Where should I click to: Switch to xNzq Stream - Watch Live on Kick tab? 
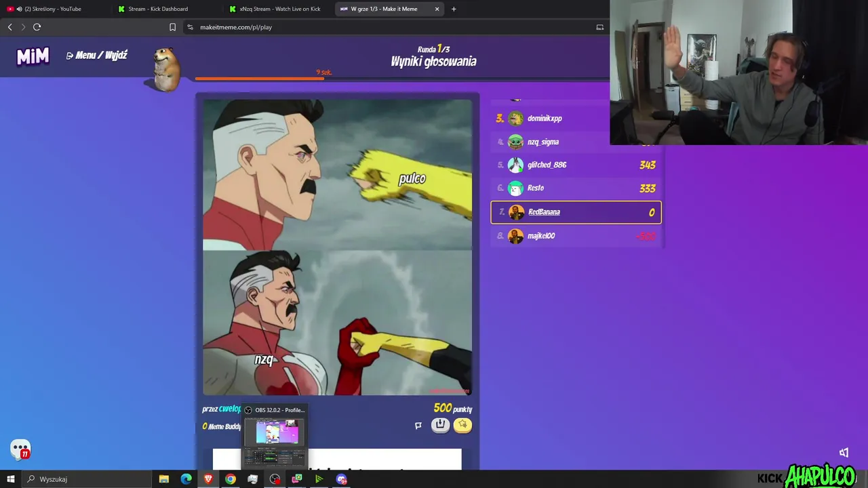(x=279, y=9)
